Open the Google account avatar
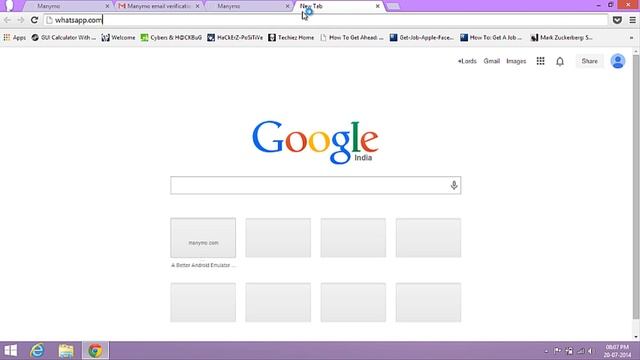 coord(618,61)
